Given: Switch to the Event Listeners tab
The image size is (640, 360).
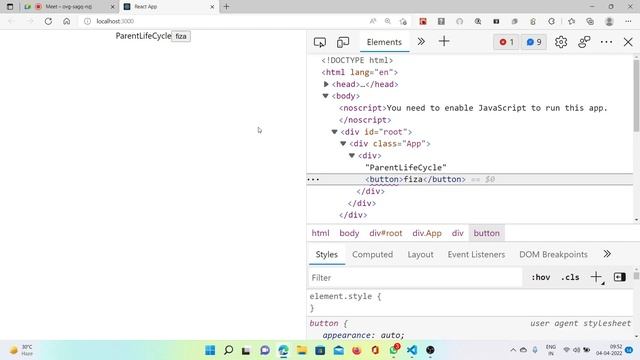Looking at the screenshot, I should [x=476, y=254].
